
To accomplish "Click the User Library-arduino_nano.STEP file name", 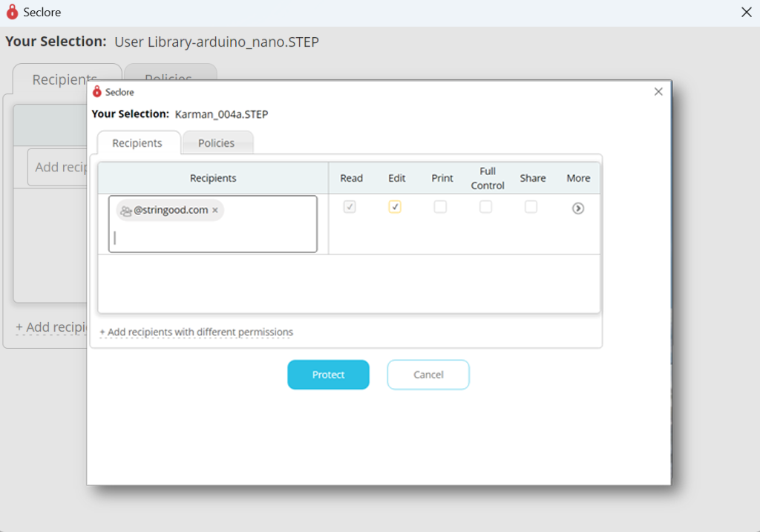I will (217, 42).
